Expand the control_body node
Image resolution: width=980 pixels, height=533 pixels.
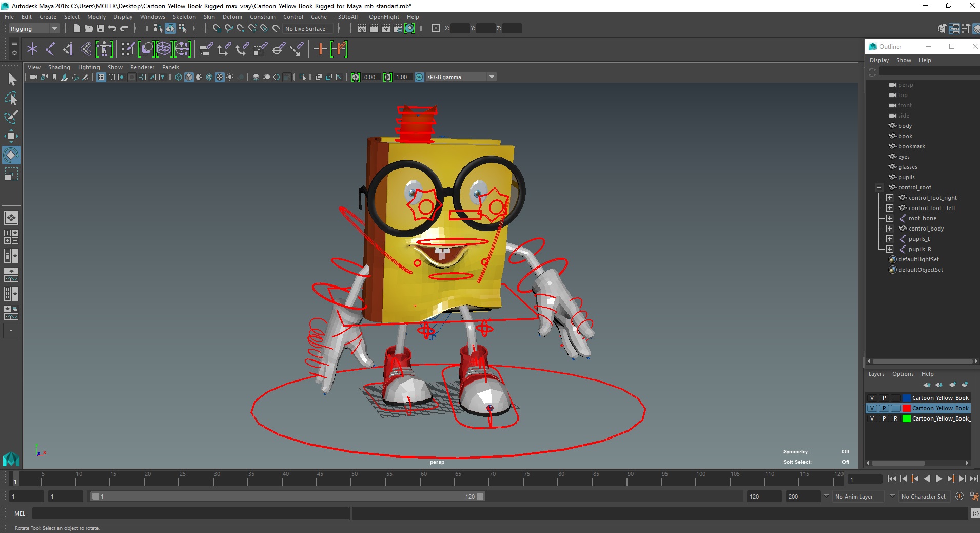tap(890, 229)
